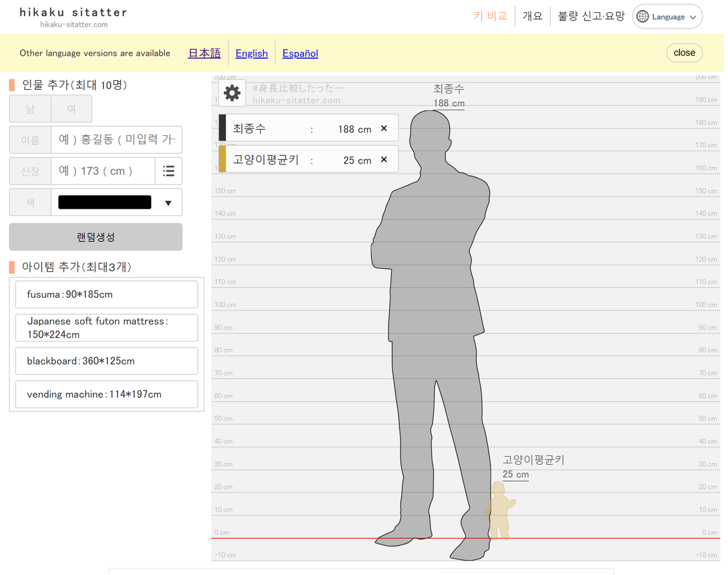Click the 이름 name input field
728x575 pixels.
(x=116, y=140)
